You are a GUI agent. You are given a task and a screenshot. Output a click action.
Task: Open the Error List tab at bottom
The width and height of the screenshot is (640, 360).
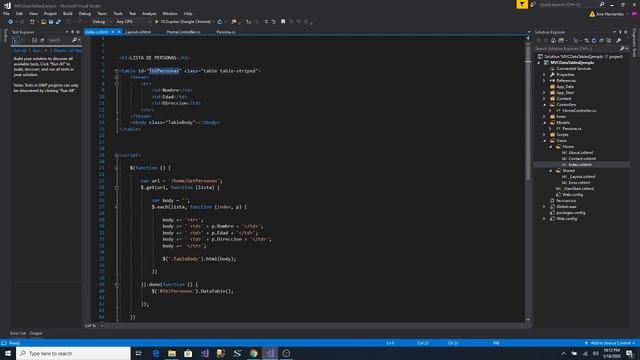point(18,333)
